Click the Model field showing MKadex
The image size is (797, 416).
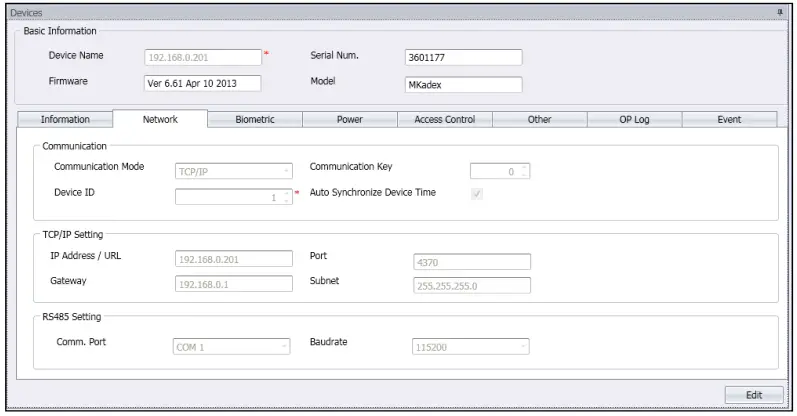click(x=464, y=85)
